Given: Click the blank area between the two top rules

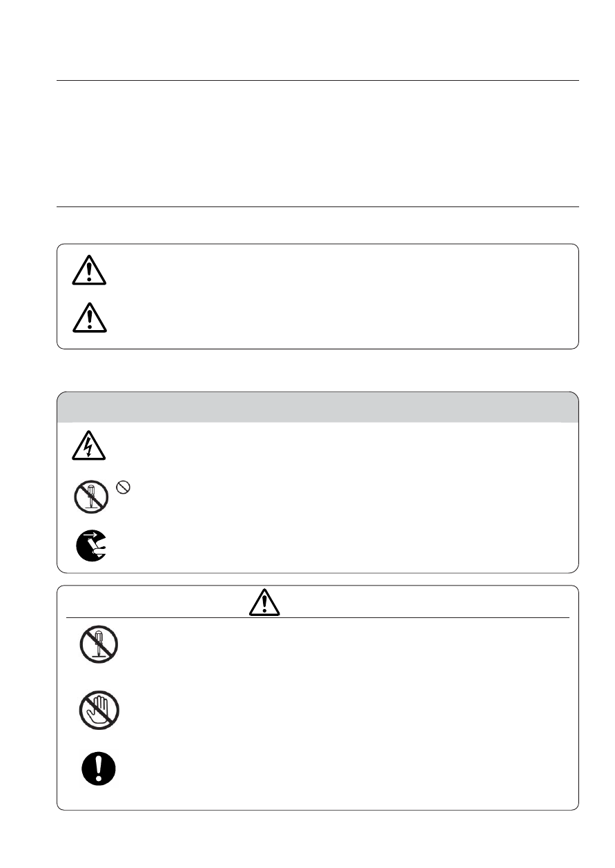Looking at the screenshot, I should point(318,144).
